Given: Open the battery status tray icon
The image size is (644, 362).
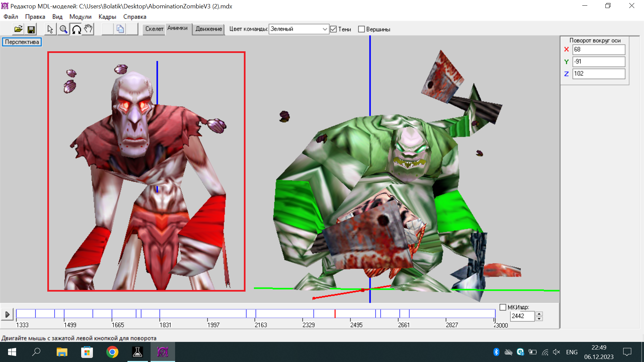Looking at the screenshot, I should (533, 352).
